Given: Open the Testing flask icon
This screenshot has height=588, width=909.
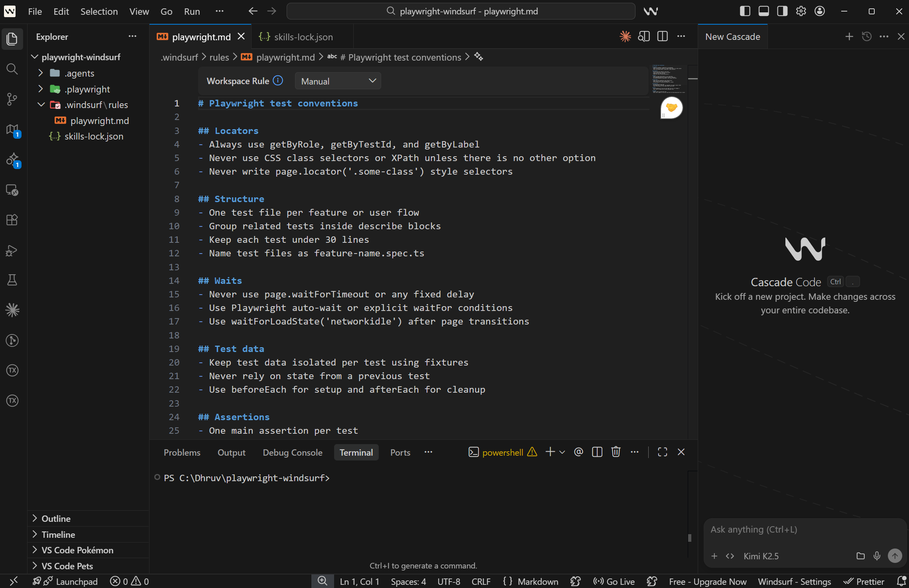Looking at the screenshot, I should 12,280.
